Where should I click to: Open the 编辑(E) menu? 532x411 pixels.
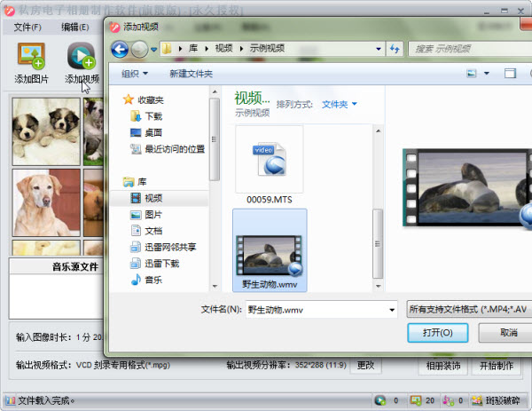click(75, 27)
